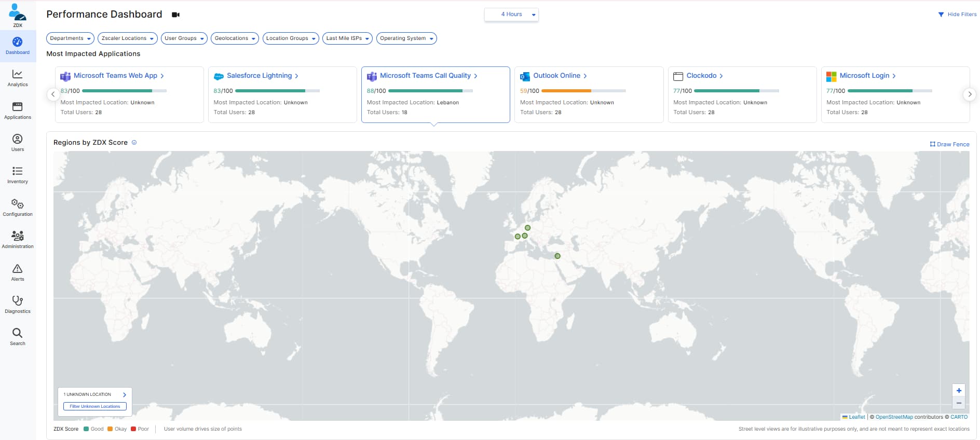980x440 pixels.
Task: Click Draw Fence on the map
Action: coord(949,144)
